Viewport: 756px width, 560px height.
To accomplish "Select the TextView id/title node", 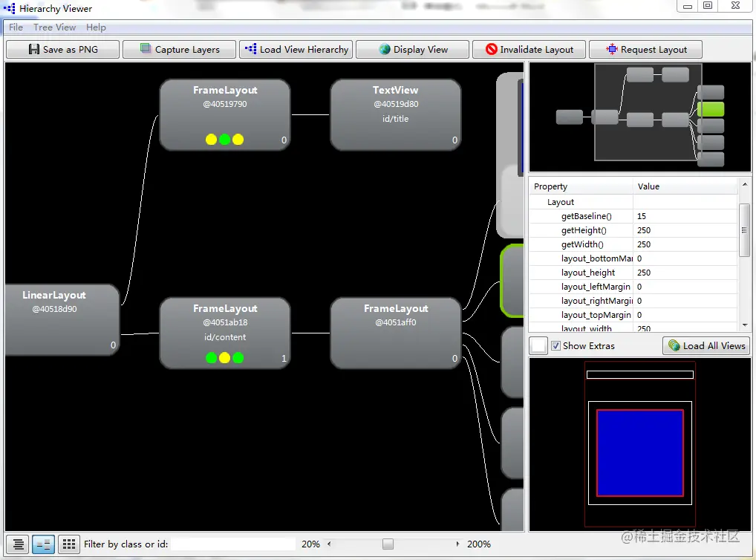I will coord(395,115).
